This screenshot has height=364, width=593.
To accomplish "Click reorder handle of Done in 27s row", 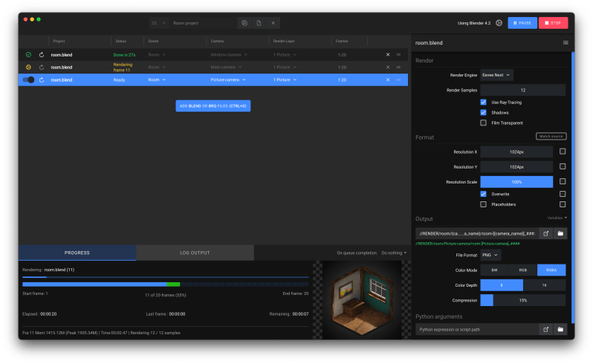I will 398,55.
